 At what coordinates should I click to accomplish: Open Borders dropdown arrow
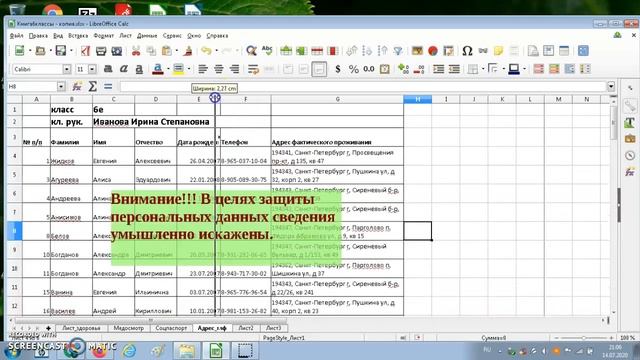click(483, 69)
